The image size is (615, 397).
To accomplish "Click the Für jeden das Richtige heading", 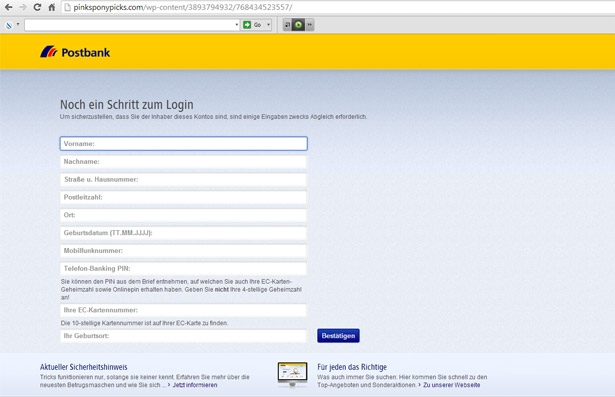I will [x=352, y=367].
